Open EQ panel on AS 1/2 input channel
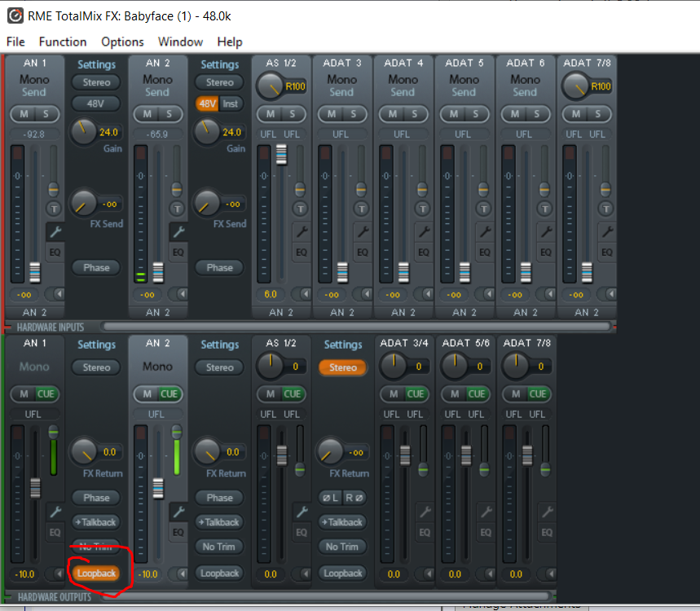Viewport: 700px width, 611px height. 302,253
